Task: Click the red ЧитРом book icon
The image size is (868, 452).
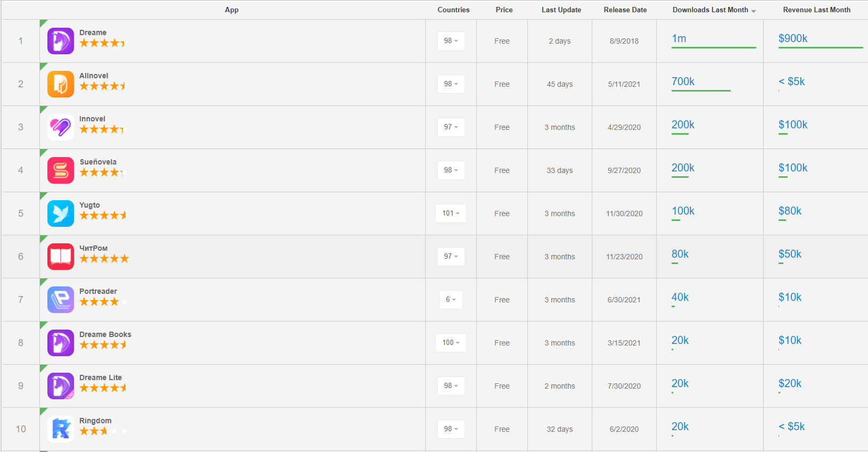Action: point(60,257)
